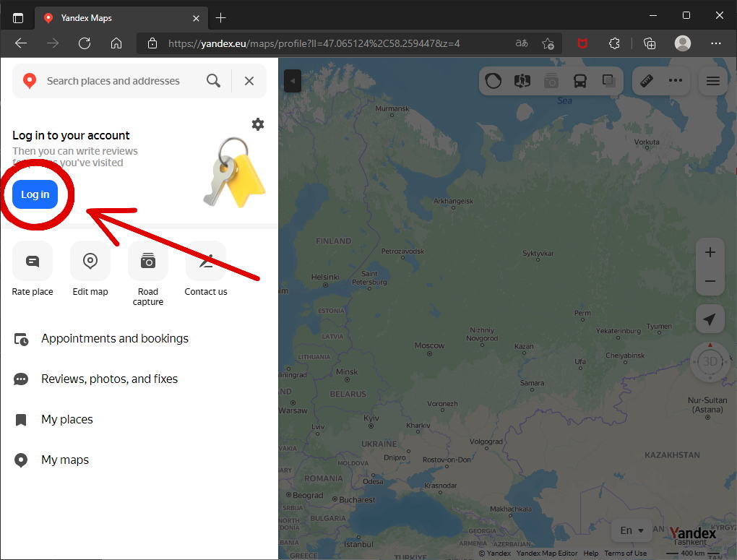Click the Yandex Maps red pin logo
This screenshot has height=560, width=737.
30,81
